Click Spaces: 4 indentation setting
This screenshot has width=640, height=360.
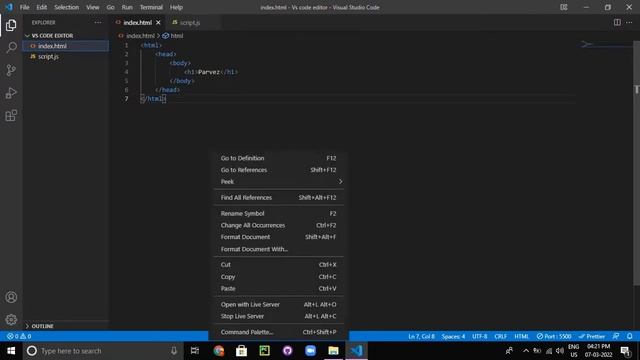tap(453, 336)
